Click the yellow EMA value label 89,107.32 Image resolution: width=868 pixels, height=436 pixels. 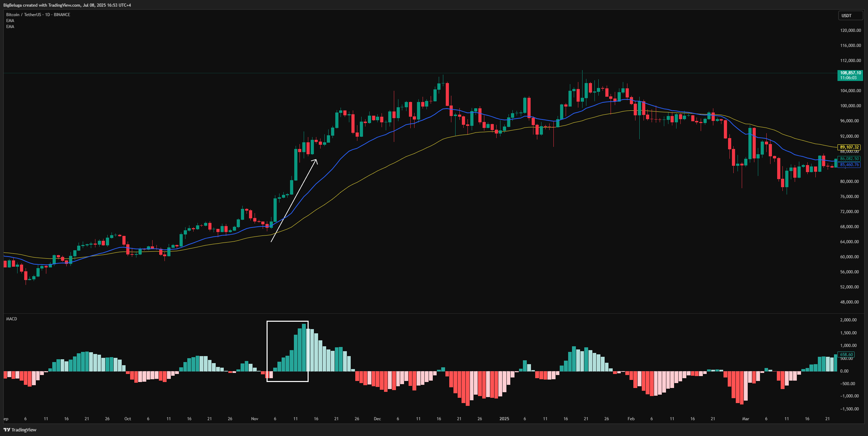849,147
